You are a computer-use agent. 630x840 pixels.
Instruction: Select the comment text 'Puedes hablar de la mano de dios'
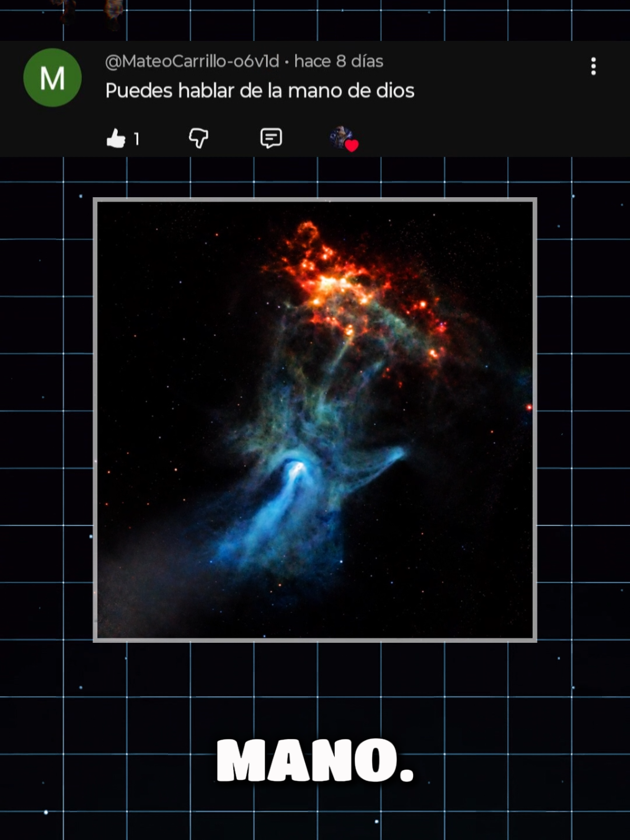(260, 91)
